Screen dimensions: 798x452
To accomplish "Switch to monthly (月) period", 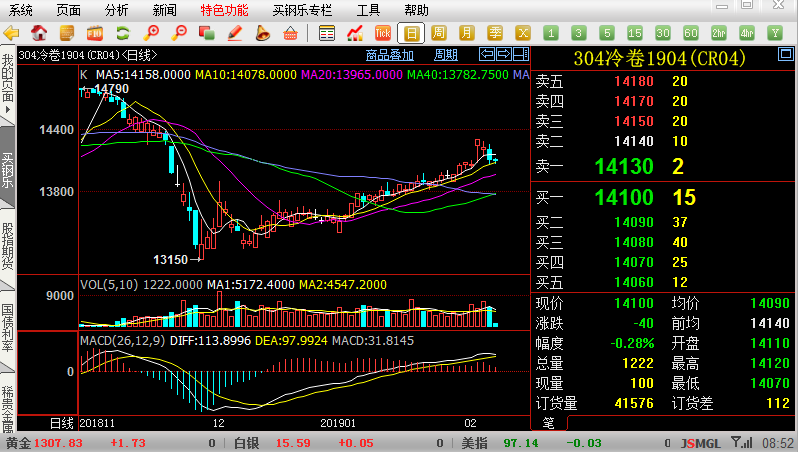I will (467, 33).
